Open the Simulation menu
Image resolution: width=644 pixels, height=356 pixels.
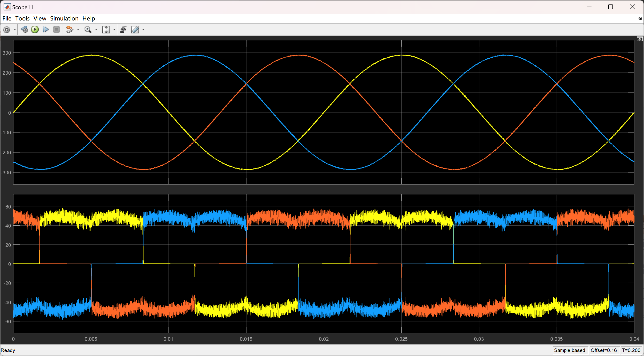click(x=64, y=19)
